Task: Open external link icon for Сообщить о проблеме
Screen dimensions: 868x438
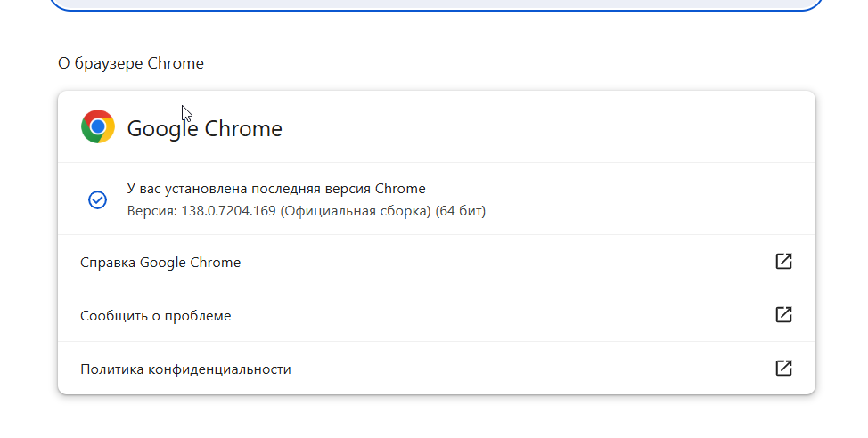Action: pos(784,314)
